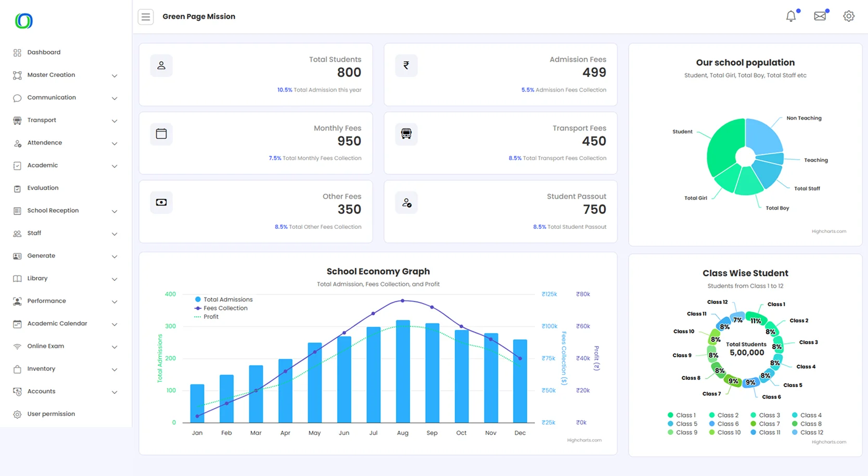The image size is (868, 476).
Task: Toggle Profit series in chart legend
Action: click(211, 317)
